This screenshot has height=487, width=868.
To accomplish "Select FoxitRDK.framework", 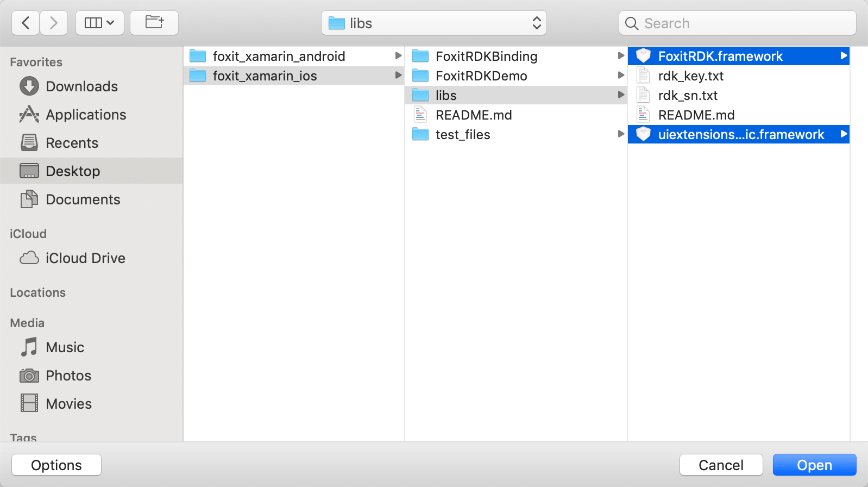I will [x=739, y=56].
